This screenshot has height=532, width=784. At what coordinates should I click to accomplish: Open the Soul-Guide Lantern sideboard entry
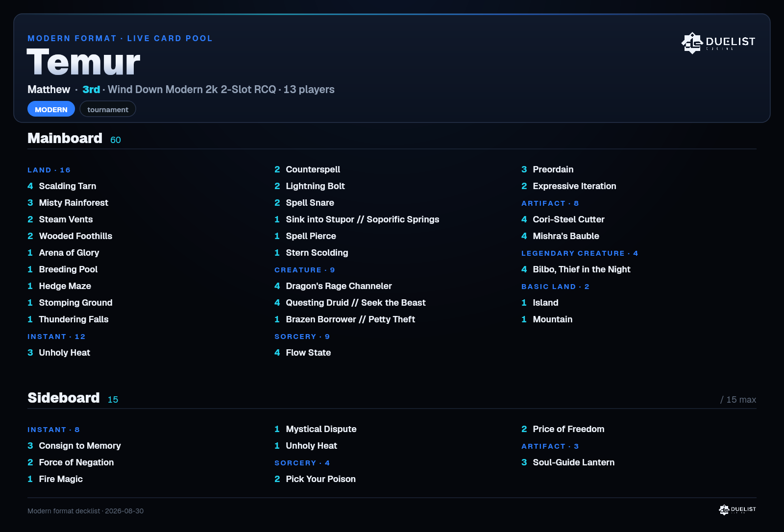point(568,462)
